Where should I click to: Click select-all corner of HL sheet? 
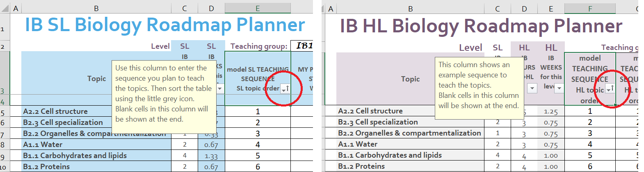click(323, 9)
